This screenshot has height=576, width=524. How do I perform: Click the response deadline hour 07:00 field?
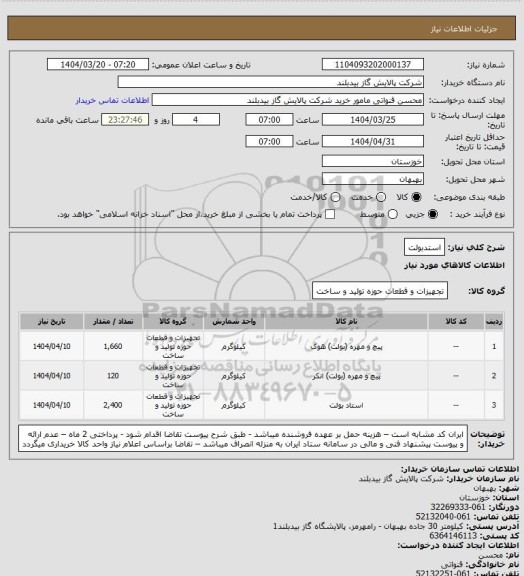[x=269, y=120]
